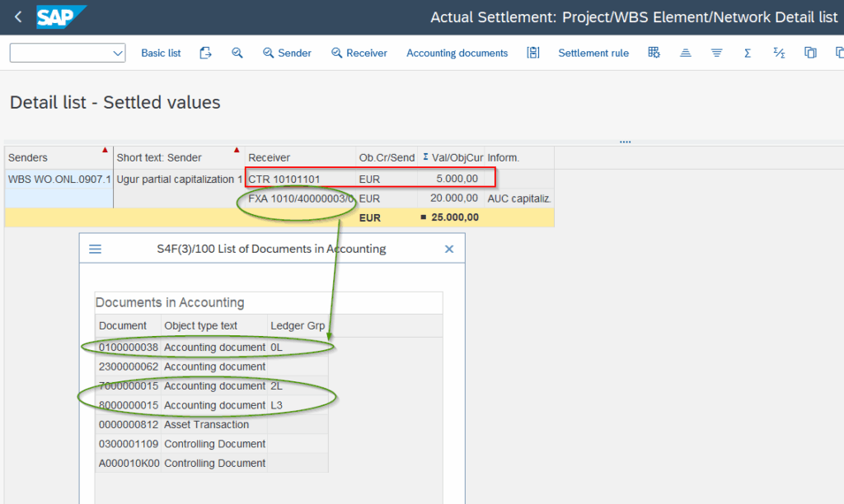844x504 pixels.
Task: Click the Settlement rule button
Action: [593, 53]
